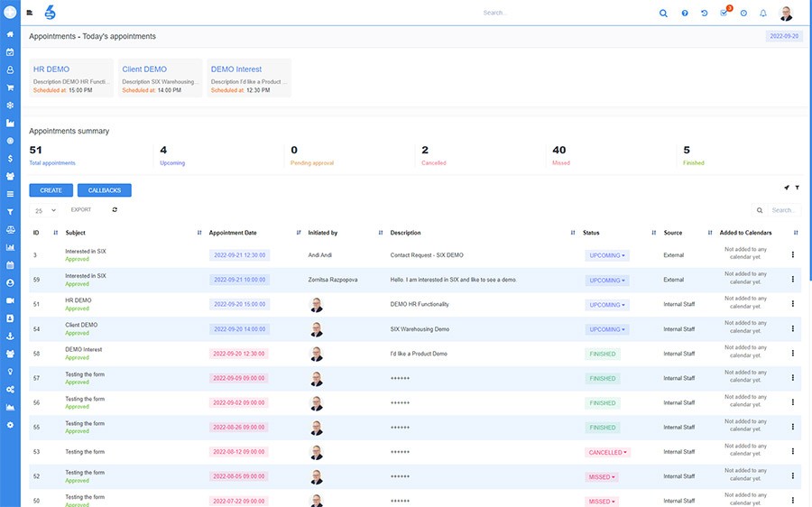Click the snowflake icon in the sidebar
This screenshot has width=812, height=507.
pos(10,106)
